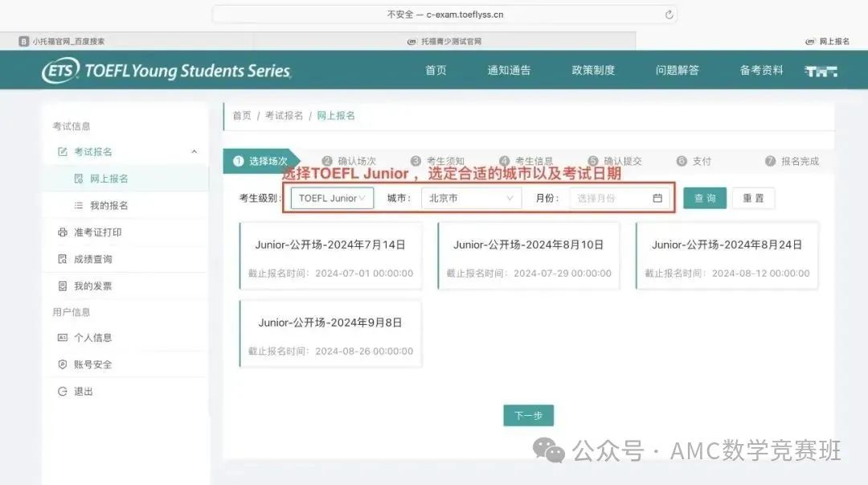Click deadline text 2024-07-29 00:00:00

[563, 273]
